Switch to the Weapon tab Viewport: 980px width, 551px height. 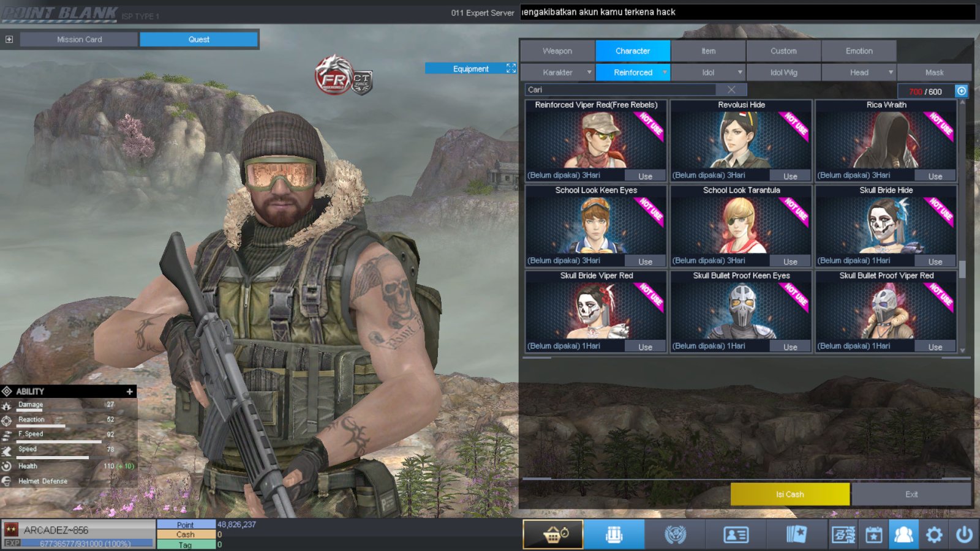click(x=557, y=51)
